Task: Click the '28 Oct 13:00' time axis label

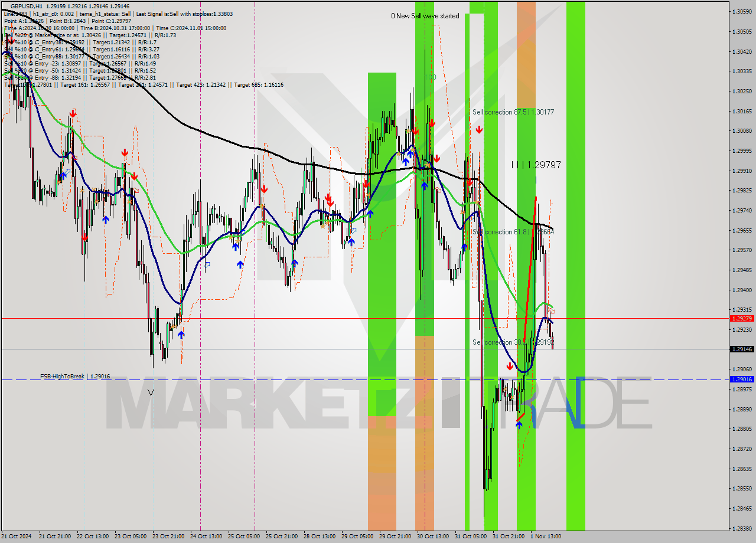Action: (320, 537)
